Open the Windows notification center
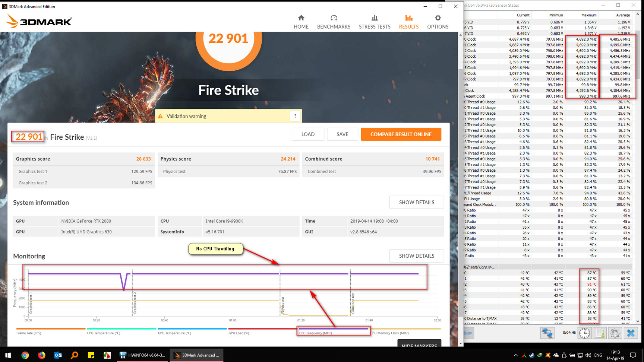 pyautogui.click(x=633, y=355)
